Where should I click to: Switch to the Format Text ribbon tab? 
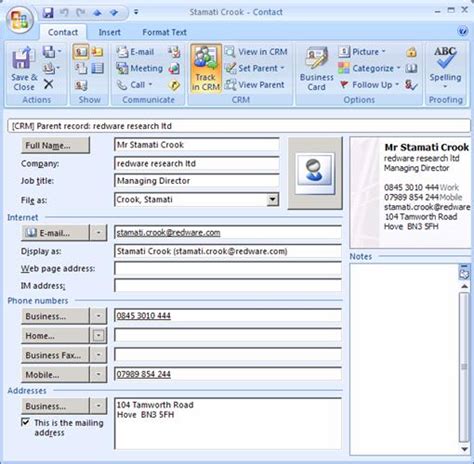[164, 32]
